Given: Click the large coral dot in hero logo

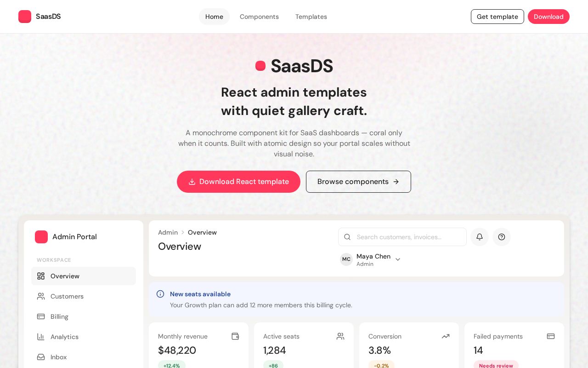Looking at the screenshot, I should 260,66.
